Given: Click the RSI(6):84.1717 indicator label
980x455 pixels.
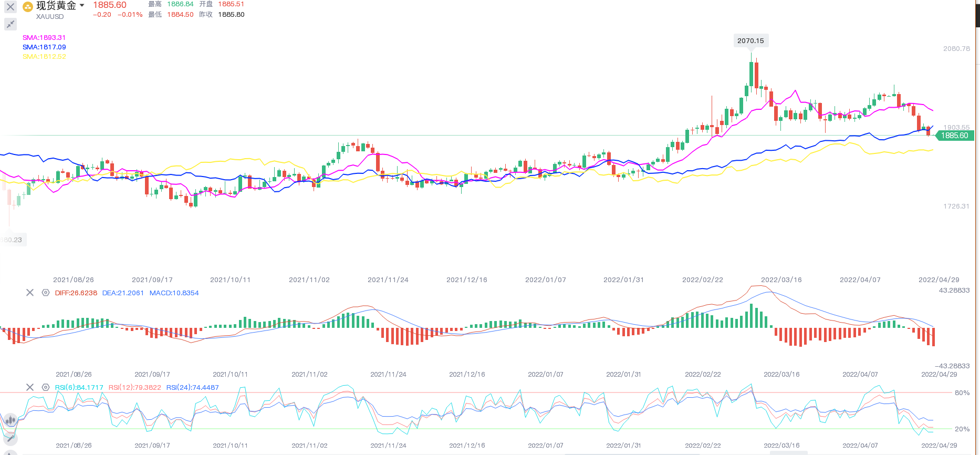Looking at the screenshot, I should 79,388.
